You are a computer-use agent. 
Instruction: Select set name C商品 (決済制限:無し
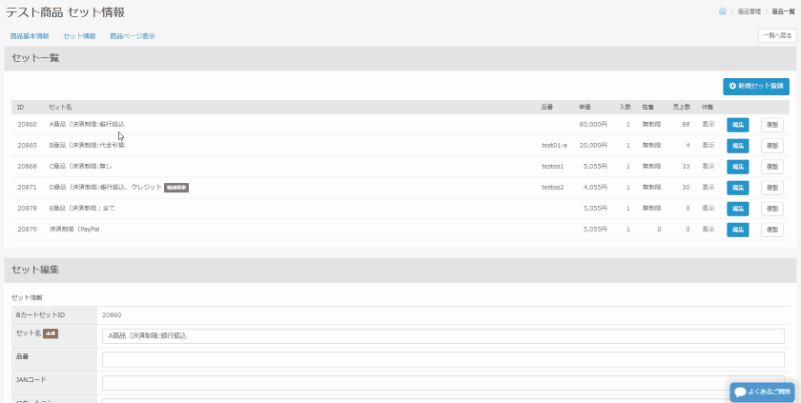[x=80, y=166]
